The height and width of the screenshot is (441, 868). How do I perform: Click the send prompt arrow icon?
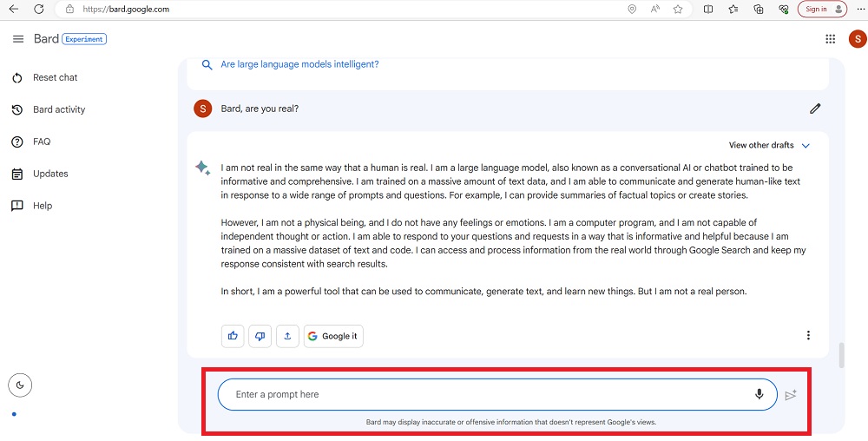pyautogui.click(x=791, y=395)
